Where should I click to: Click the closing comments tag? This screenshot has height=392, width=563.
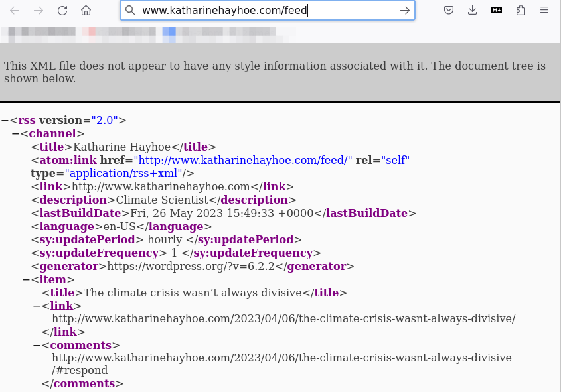82,384
